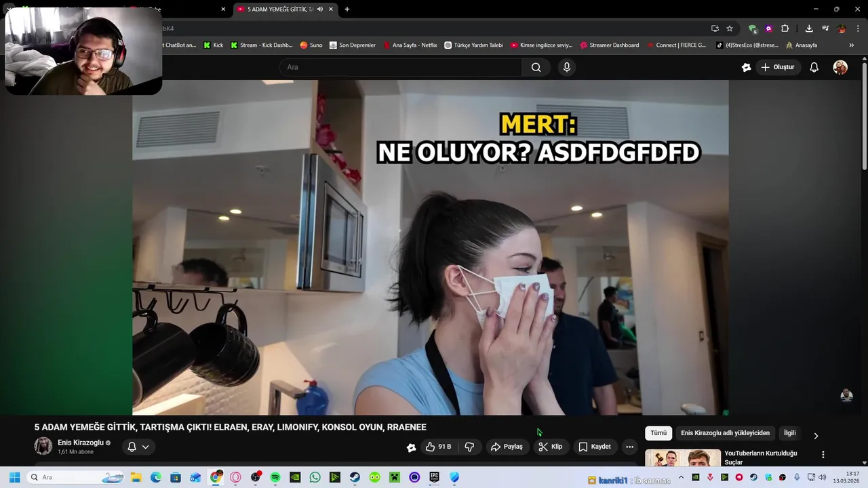
Task: Open Epic Games Launcher from the taskbar
Action: coord(434,477)
